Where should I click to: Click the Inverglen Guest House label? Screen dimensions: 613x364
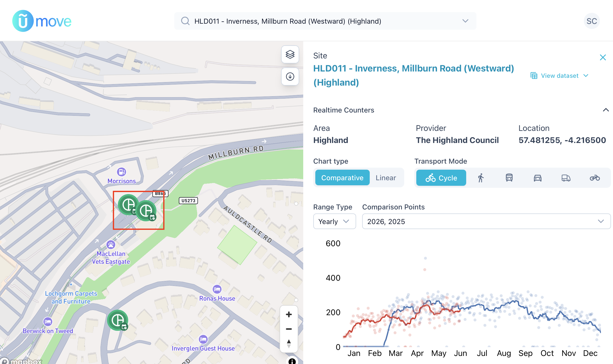[203, 348]
